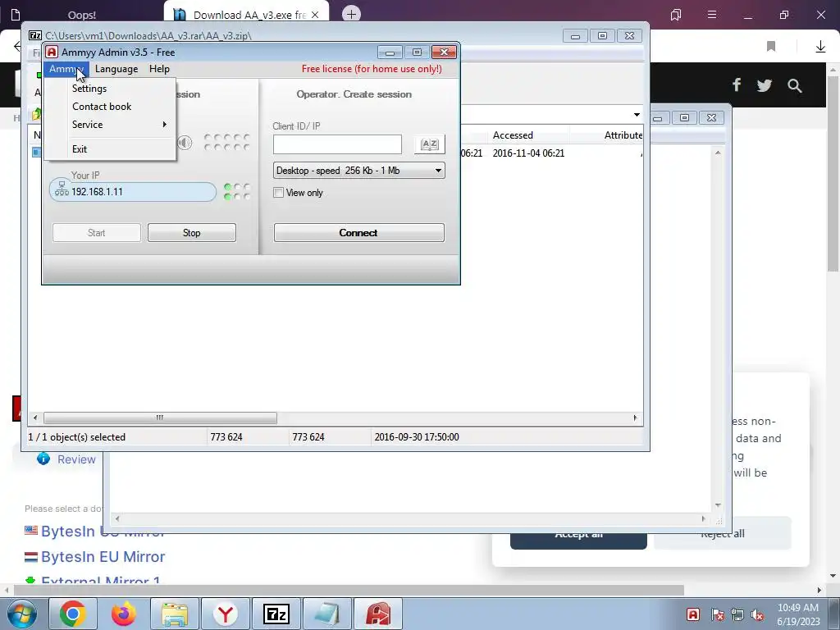Click the browser bookmark icon
The image size is (840, 630).
pos(771,47)
